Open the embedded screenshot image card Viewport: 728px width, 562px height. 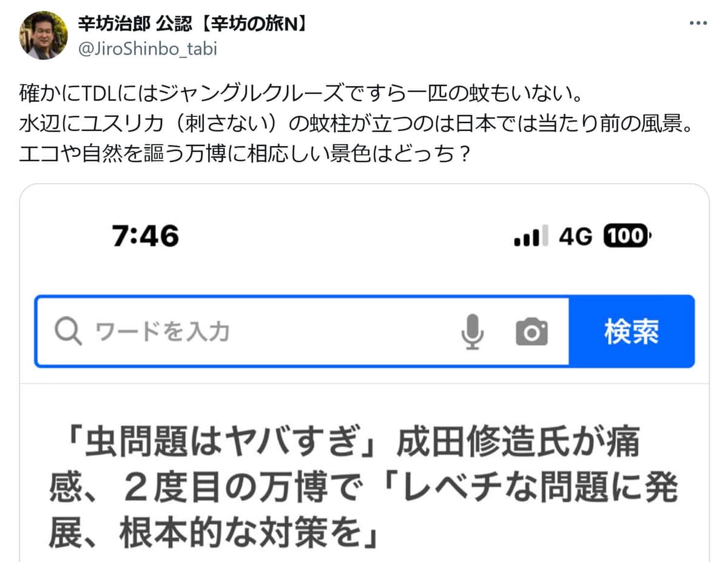[364, 373]
